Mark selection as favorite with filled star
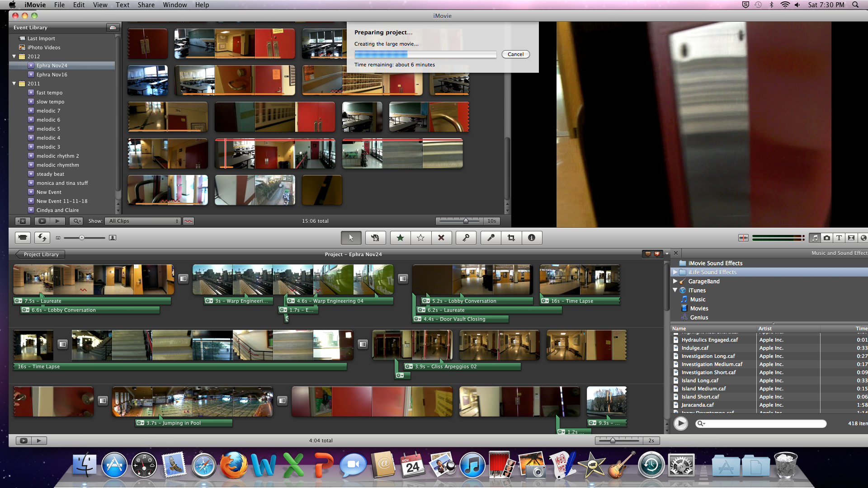 click(x=400, y=238)
